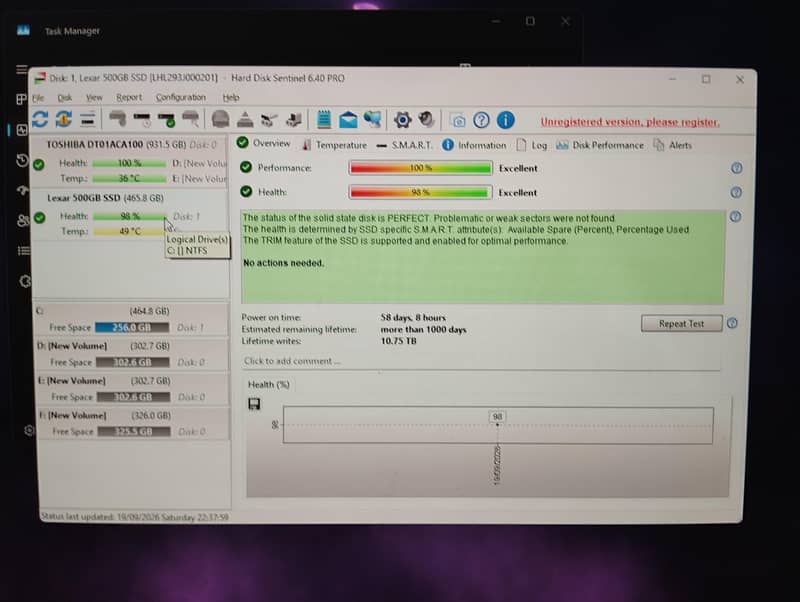
Task: Open the File menu
Action: click(x=38, y=97)
